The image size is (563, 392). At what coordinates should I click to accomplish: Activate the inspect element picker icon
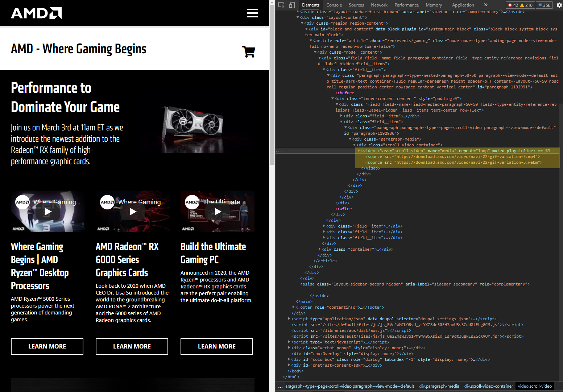[x=281, y=5]
